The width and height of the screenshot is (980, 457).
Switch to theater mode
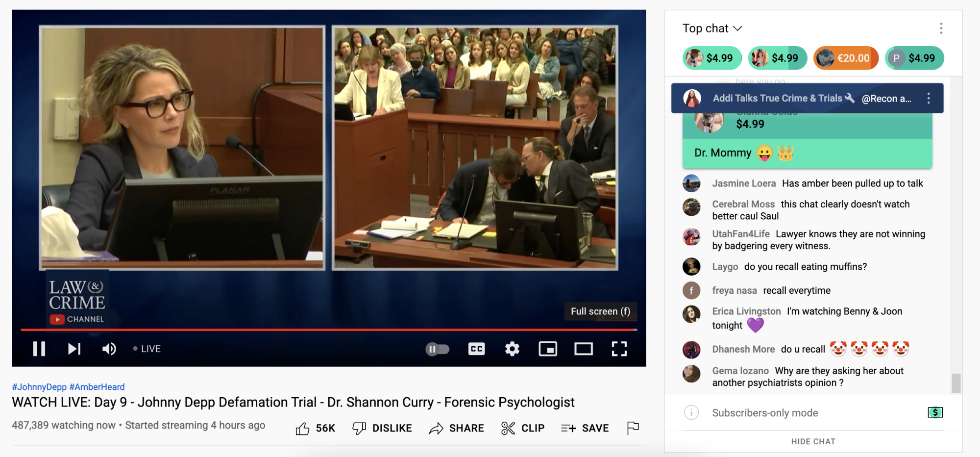point(584,349)
